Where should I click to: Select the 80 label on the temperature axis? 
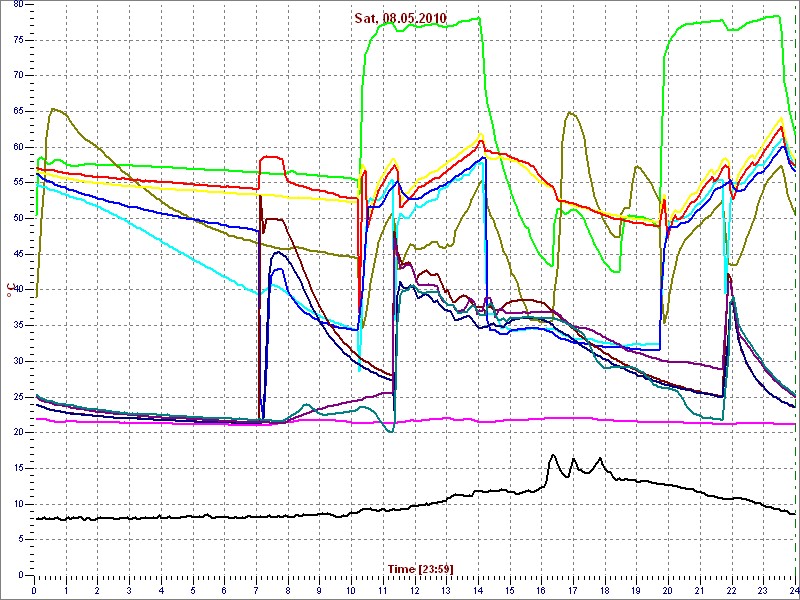click(17, 5)
